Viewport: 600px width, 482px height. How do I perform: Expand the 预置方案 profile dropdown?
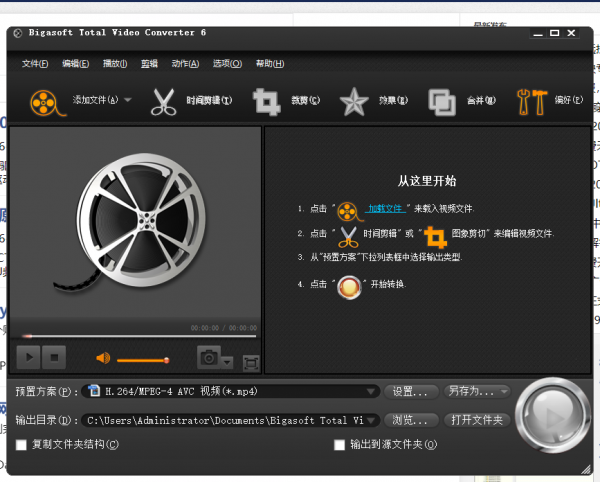[372, 391]
